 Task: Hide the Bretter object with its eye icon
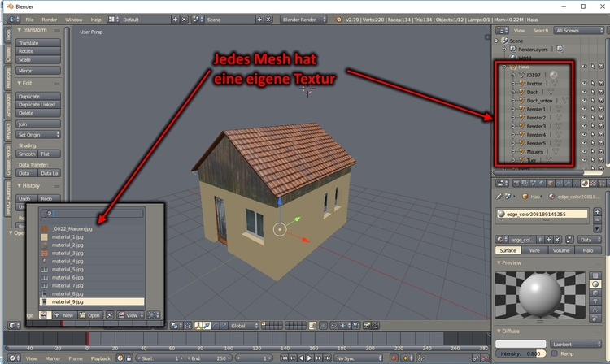(584, 83)
